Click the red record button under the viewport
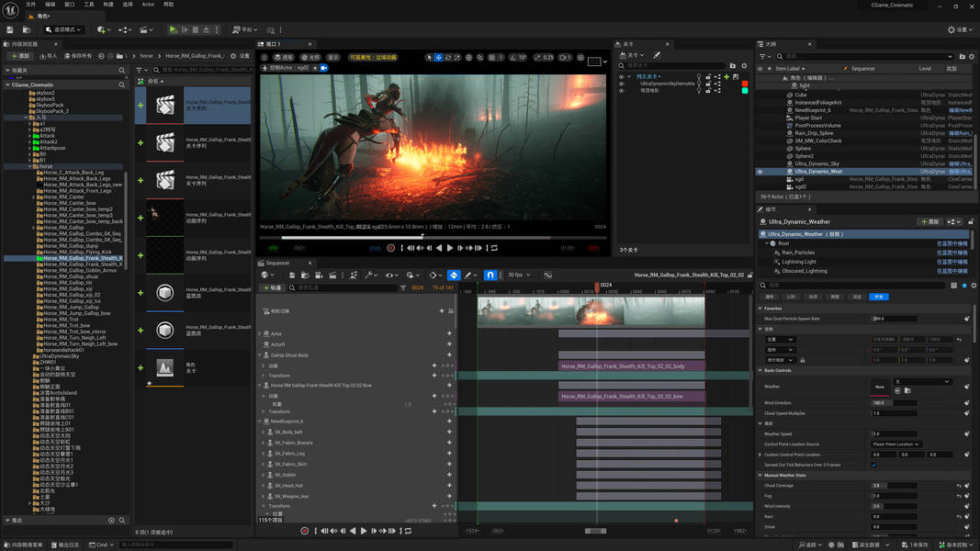 tap(391, 248)
